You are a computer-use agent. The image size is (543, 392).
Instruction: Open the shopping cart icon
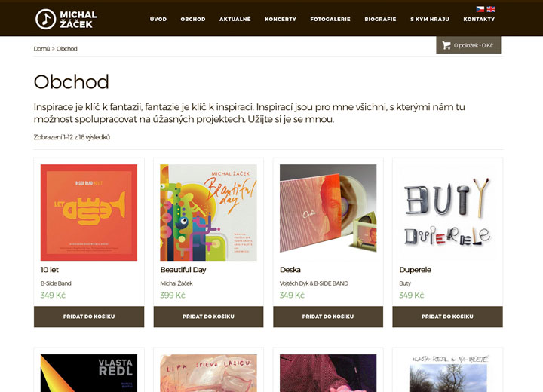pyautogui.click(x=446, y=45)
